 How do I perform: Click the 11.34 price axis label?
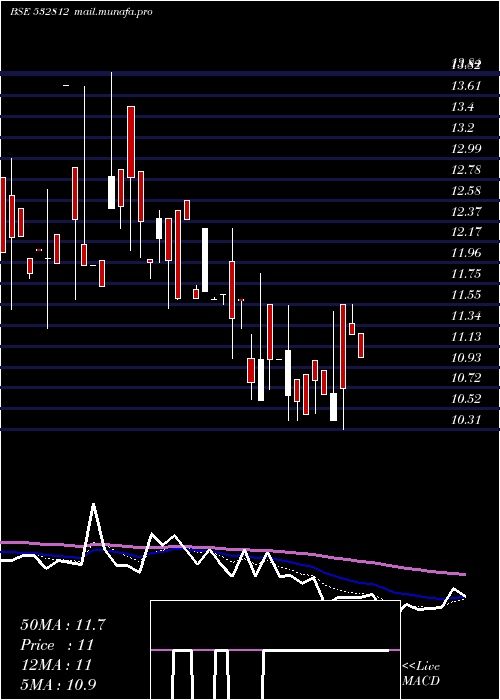[466, 316]
